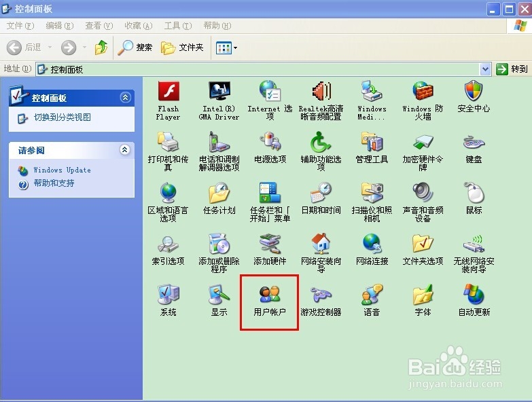Viewport: 532px width, 402px height.
Task: Open 任务栏和「开始」菜单
Action: (270, 202)
